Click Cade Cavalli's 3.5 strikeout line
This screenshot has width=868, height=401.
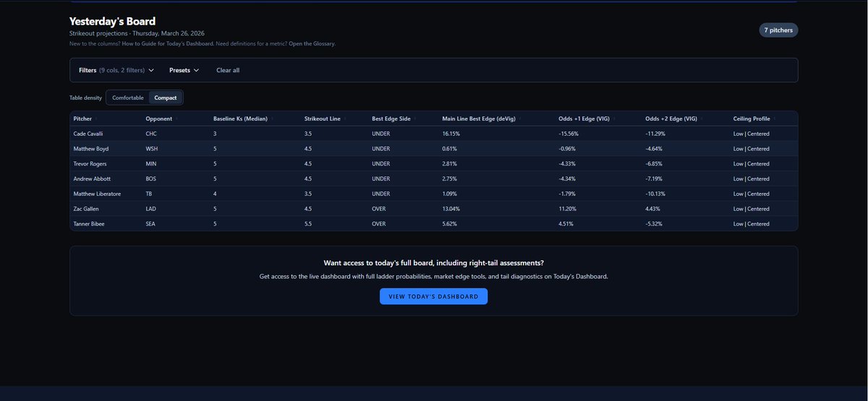coord(308,134)
